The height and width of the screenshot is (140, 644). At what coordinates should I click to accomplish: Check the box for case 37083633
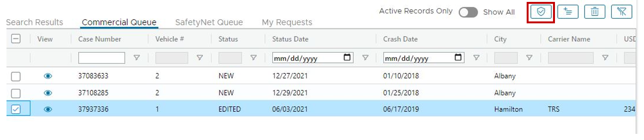click(16, 76)
